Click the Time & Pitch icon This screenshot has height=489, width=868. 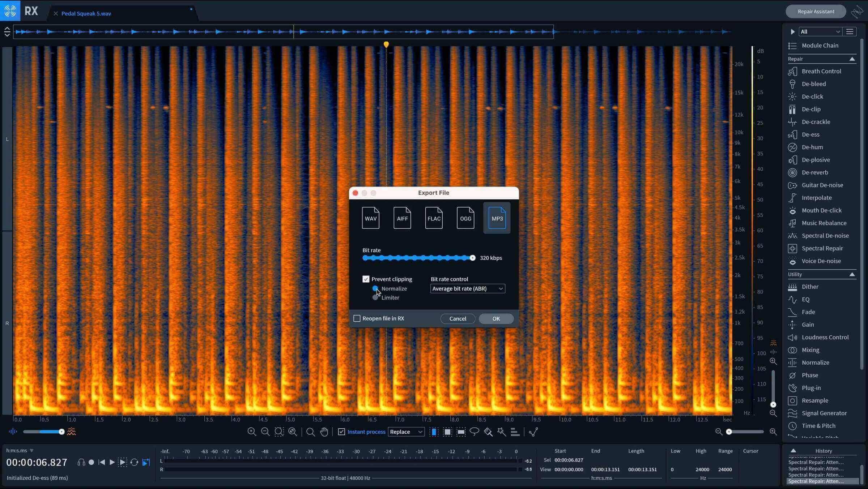pos(792,426)
